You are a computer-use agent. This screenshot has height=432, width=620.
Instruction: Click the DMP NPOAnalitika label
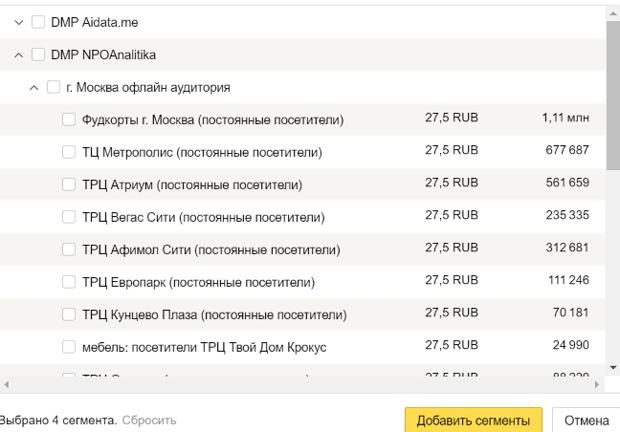[x=103, y=55]
